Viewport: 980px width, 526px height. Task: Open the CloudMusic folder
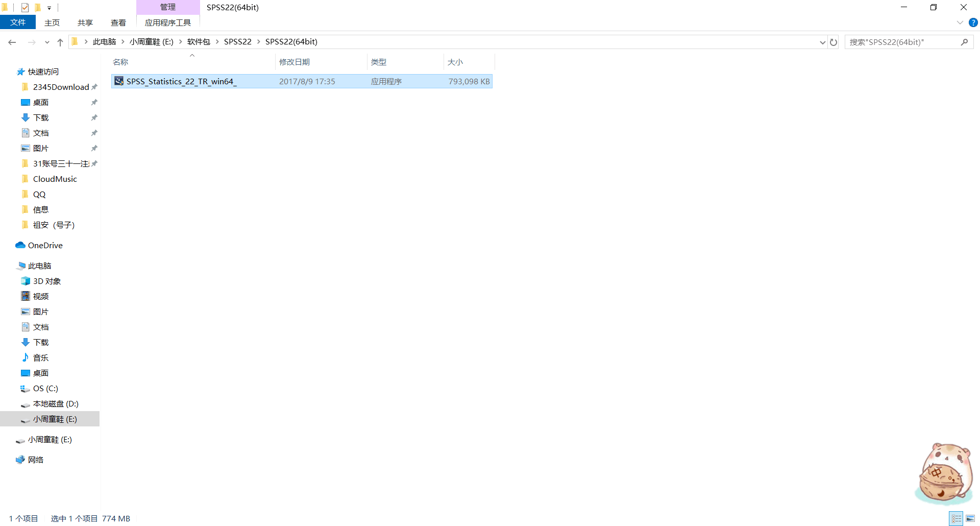pos(55,179)
